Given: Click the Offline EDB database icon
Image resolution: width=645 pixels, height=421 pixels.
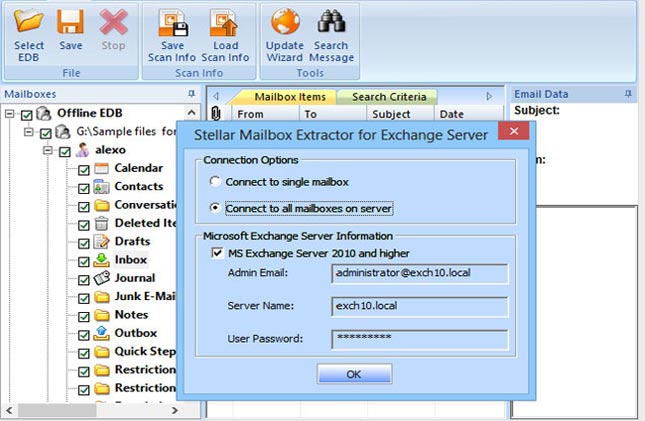Looking at the screenshot, I should (44, 113).
